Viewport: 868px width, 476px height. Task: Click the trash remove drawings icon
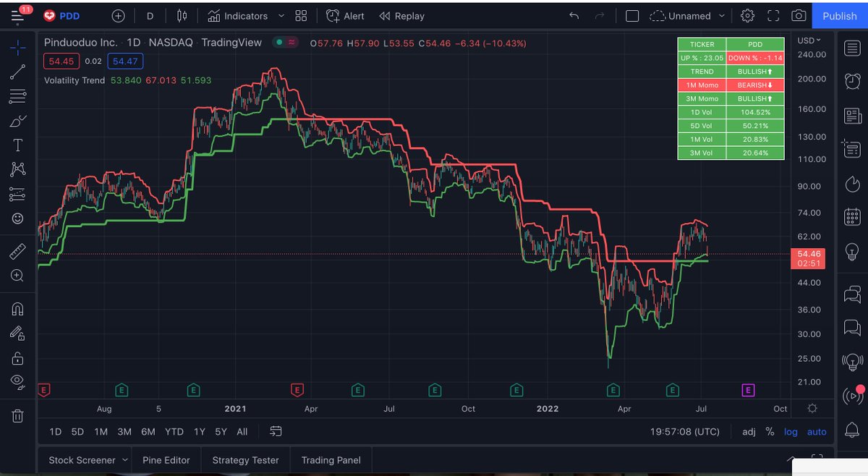(18, 415)
